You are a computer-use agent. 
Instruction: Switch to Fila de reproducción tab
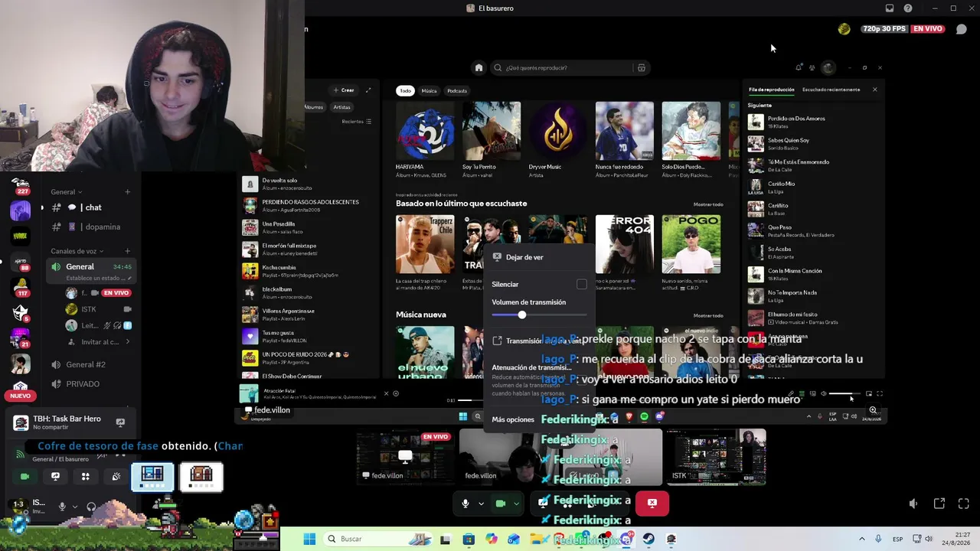click(x=771, y=90)
